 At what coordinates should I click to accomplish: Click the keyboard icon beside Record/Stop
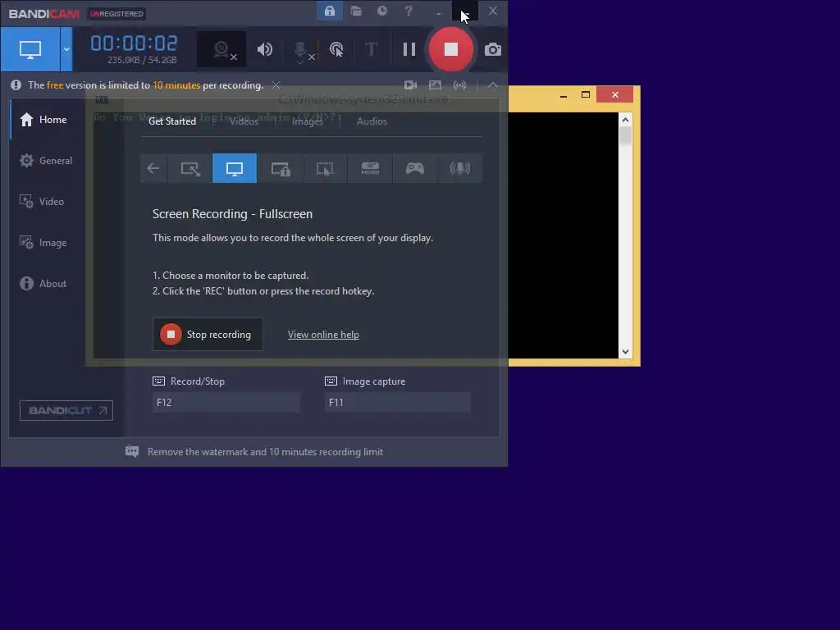click(158, 381)
